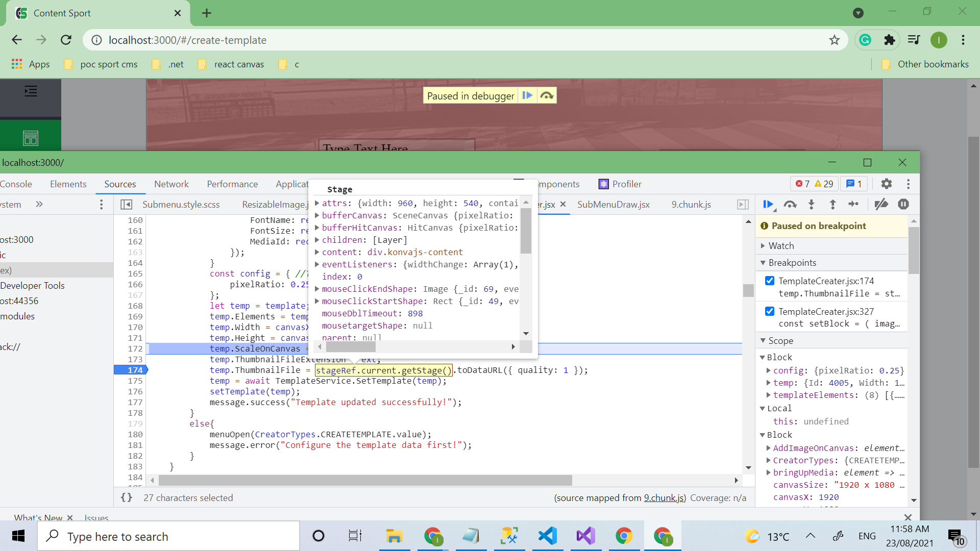Viewport: 980px width, 551px height.
Task: Open the 9.chunk.js source map link
Action: point(664,497)
